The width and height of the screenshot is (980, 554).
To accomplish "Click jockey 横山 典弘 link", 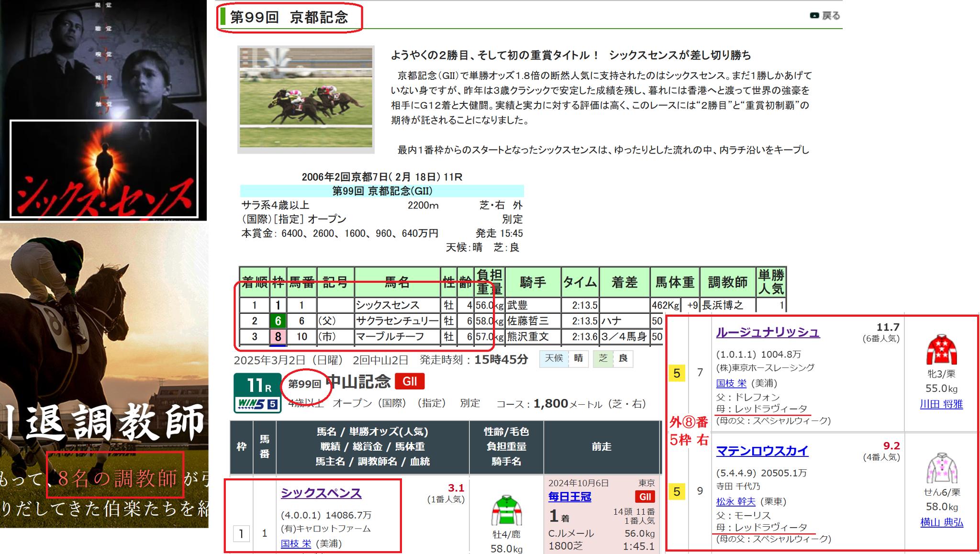I will [941, 522].
